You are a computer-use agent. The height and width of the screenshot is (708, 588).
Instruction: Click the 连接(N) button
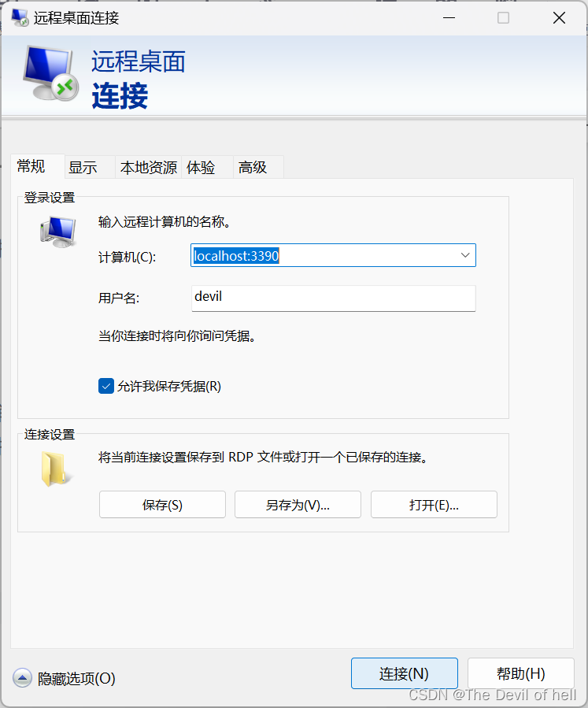[x=405, y=673]
